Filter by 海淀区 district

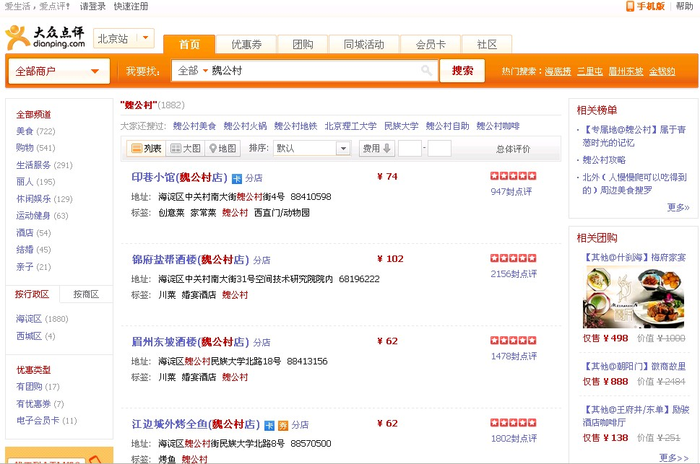(29, 319)
